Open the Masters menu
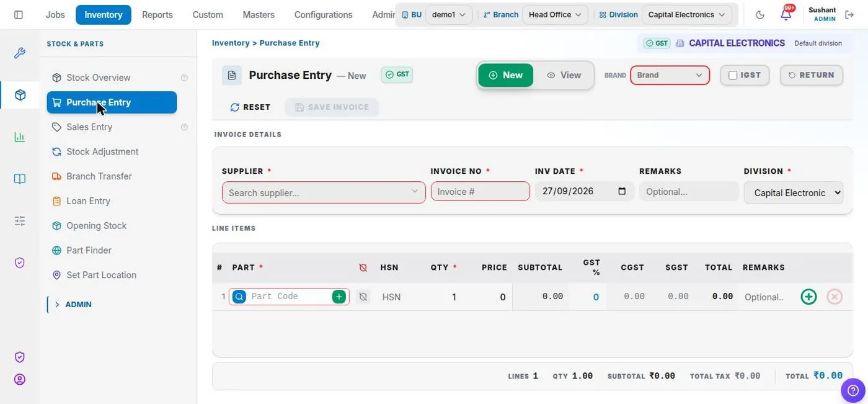 [x=259, y=15]
